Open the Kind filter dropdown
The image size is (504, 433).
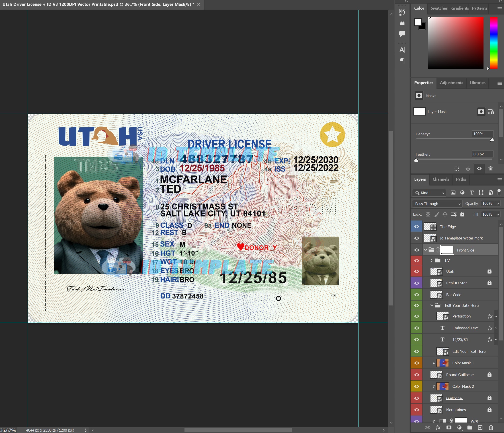coord(429,193)
